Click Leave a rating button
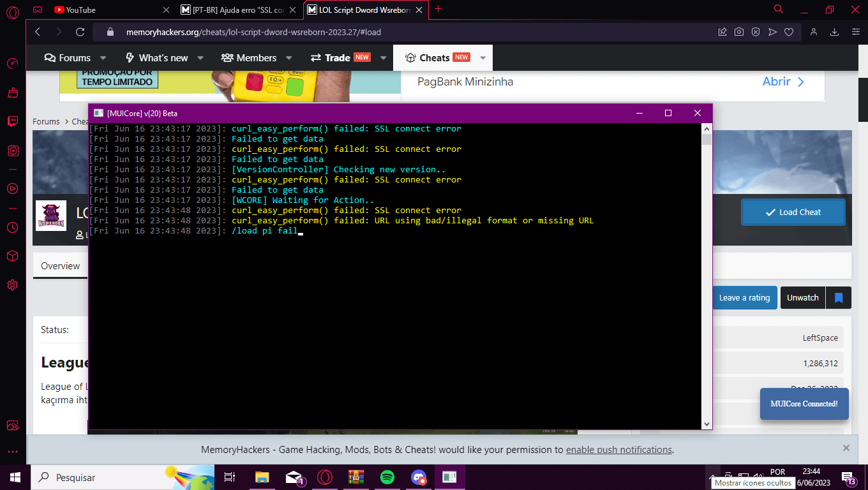Image resolution: width=868 pixels, height=490 pixels. [x=745, y=298]
